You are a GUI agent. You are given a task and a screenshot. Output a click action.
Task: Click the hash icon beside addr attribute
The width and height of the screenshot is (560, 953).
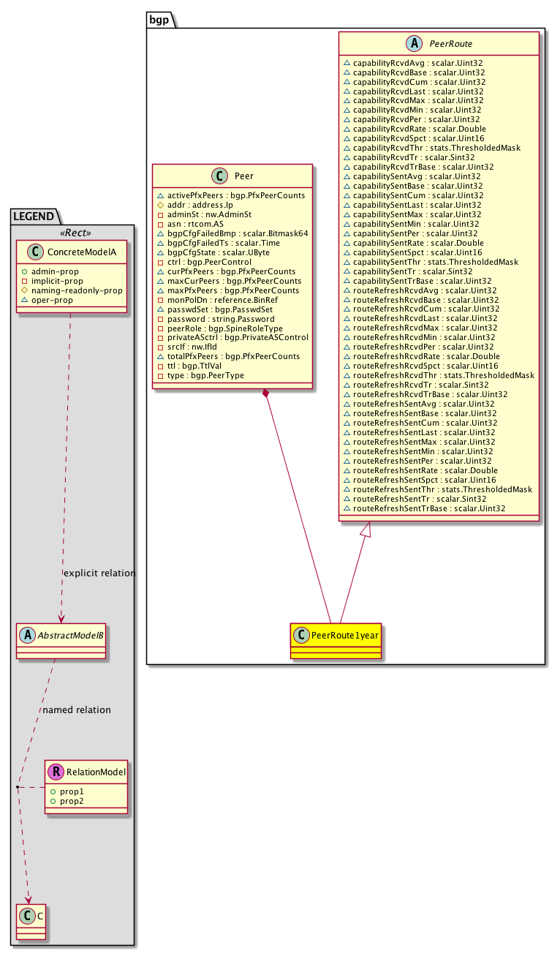[161, 205]
